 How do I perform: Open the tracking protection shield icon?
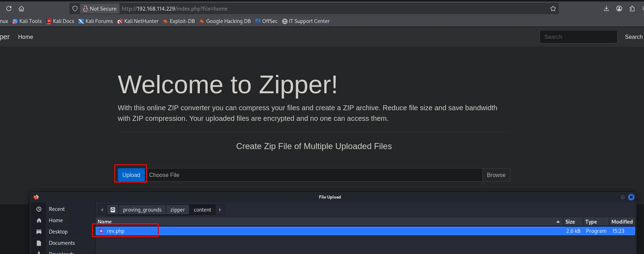75,8
